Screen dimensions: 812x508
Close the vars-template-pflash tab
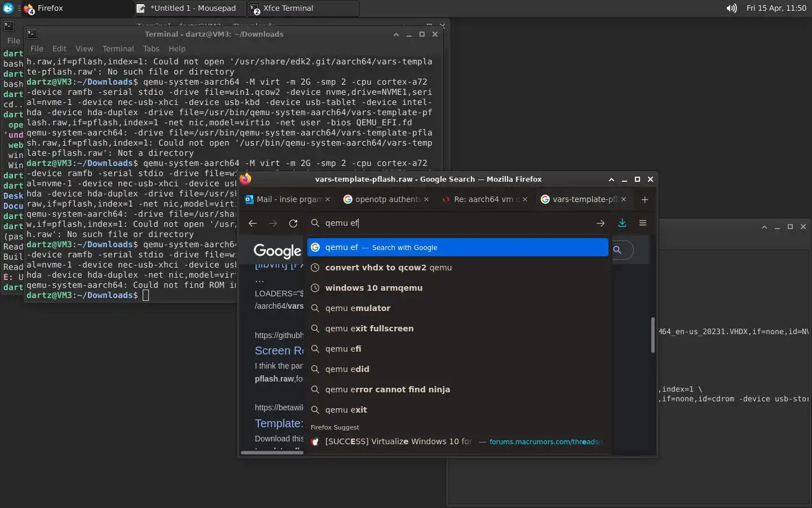coord(624,199)
